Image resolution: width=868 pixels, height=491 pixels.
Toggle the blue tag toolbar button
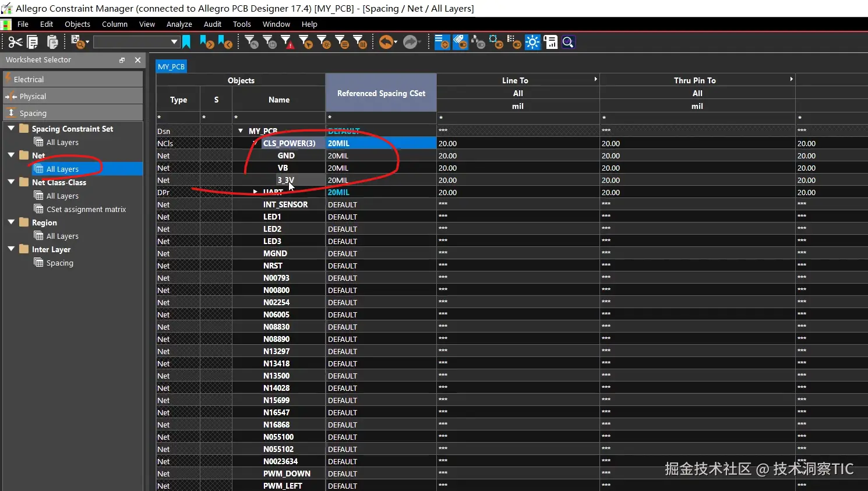pos(460,42)
